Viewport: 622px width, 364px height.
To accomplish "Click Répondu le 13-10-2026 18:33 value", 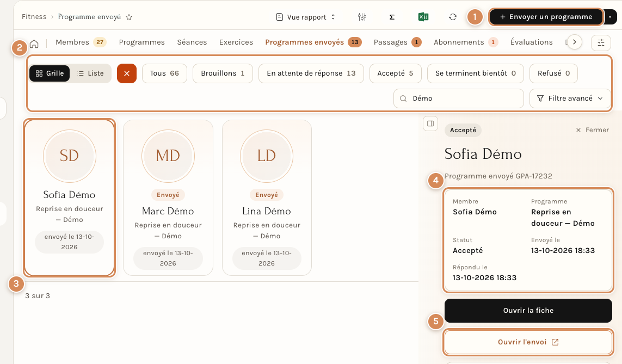I will click(x=485, y=277).
